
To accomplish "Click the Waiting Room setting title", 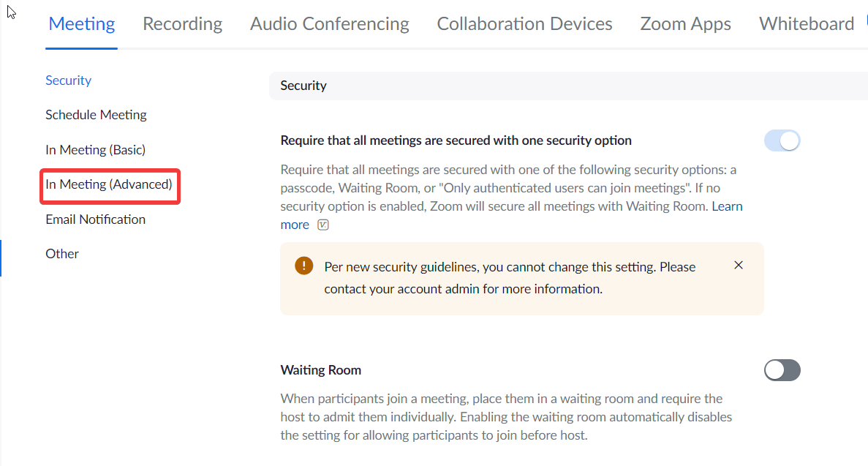I will [x=320, y=370].
